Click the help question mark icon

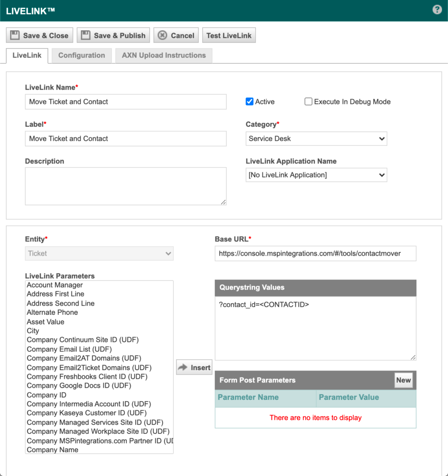point(437,10)
